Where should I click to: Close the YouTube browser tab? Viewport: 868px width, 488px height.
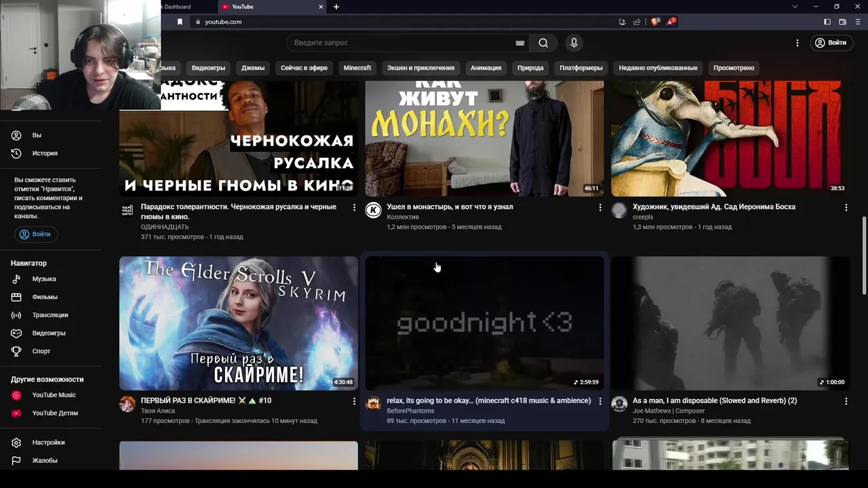pos(321,7)
